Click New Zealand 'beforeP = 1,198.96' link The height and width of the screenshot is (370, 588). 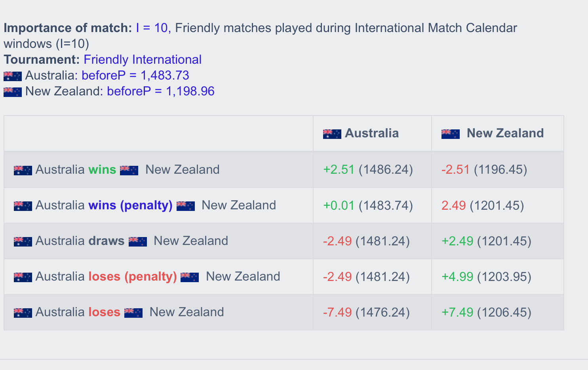click(x=161, y=91)
